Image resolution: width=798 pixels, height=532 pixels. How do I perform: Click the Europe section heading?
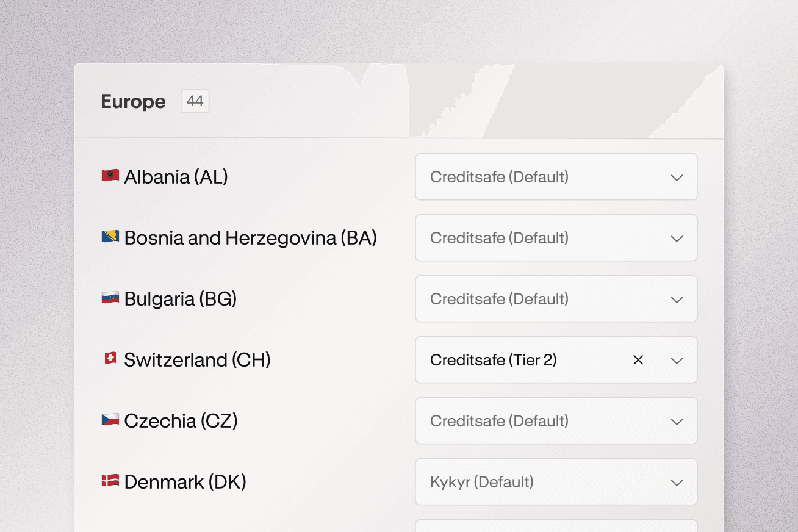click(133, 101)
